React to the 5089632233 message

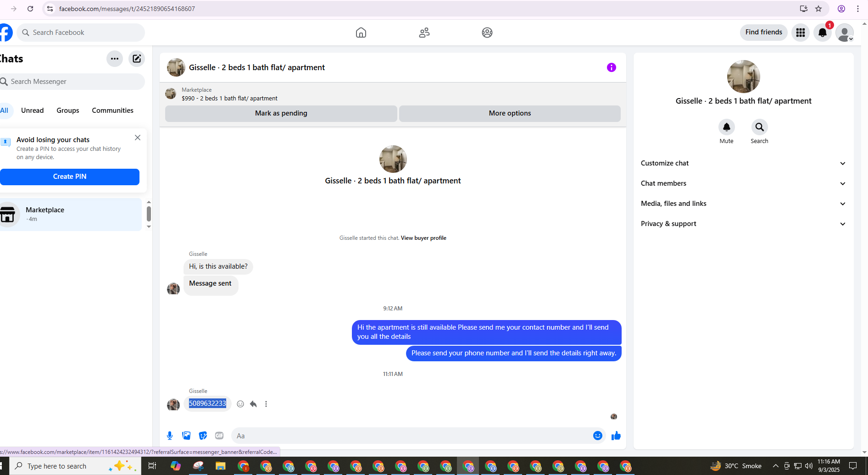(240, 404)
